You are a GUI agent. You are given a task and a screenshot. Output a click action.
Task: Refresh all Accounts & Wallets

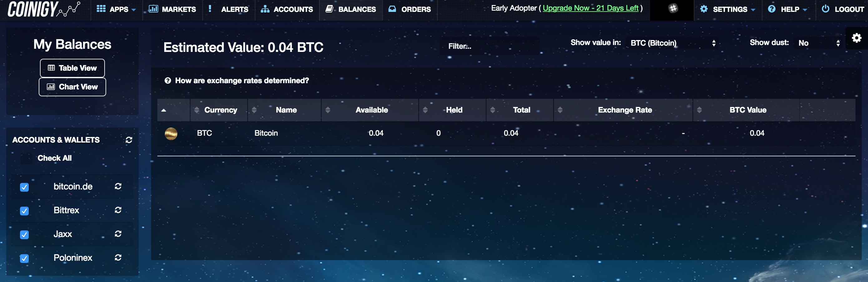click(129, 140)
